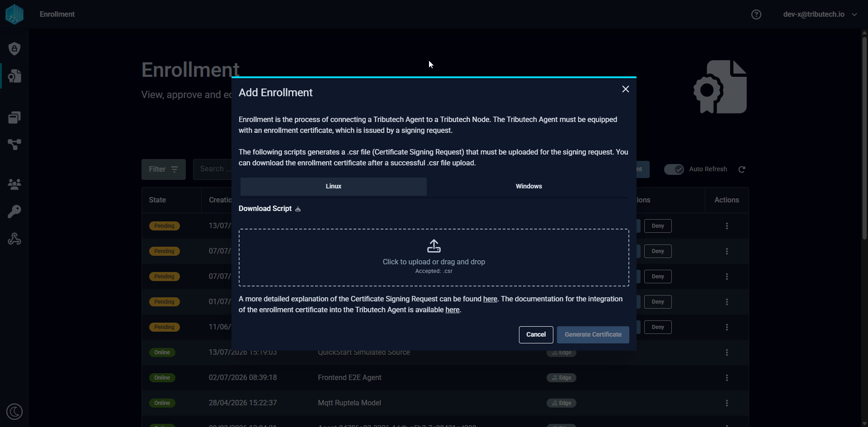
Task: Toggle dark mode moon icon
Action: 14,412
